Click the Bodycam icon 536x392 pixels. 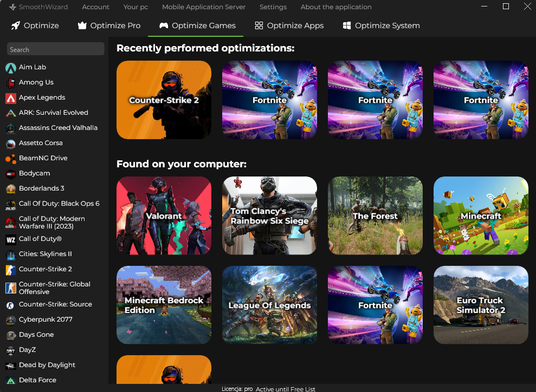tap(11, 174)
